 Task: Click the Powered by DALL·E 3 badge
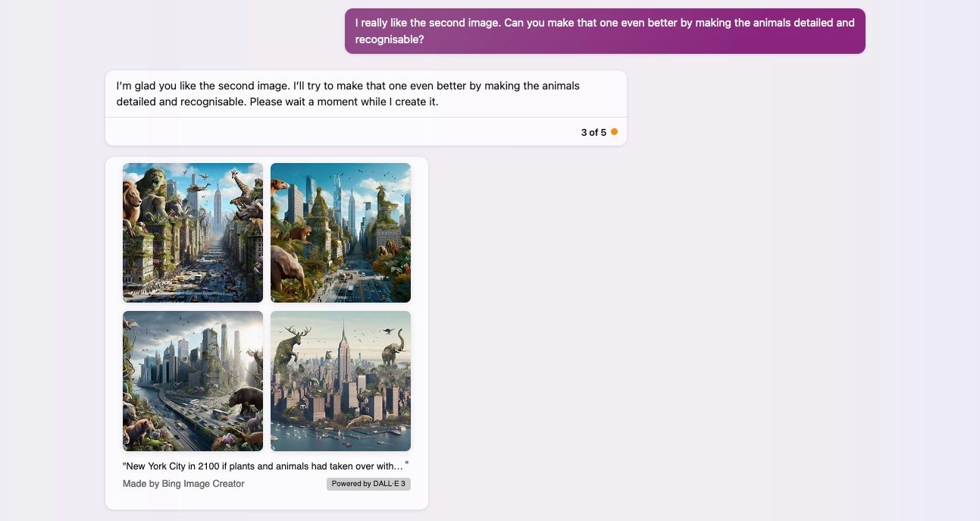click(368, 483)
